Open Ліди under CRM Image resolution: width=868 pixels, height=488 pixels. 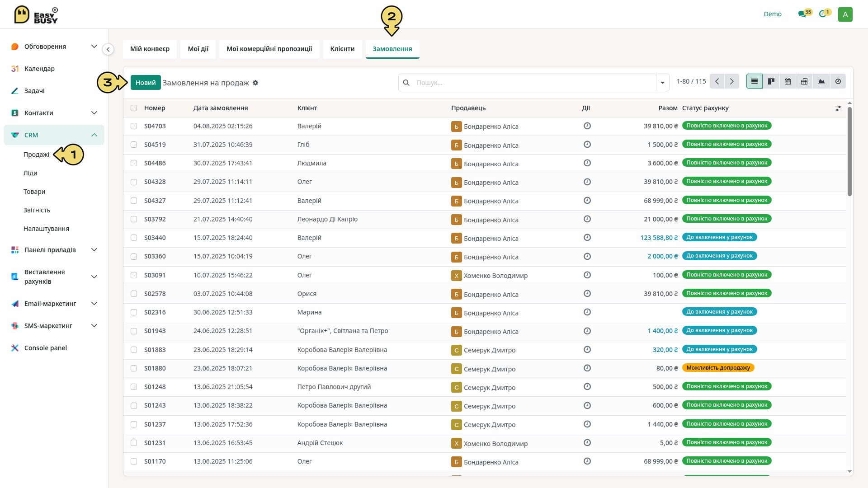(30, 173)
